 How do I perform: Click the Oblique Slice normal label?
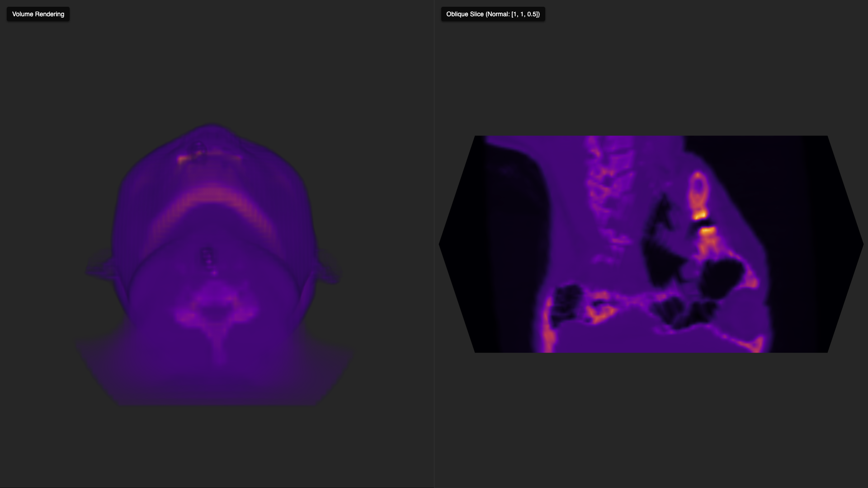coord(493,14)
